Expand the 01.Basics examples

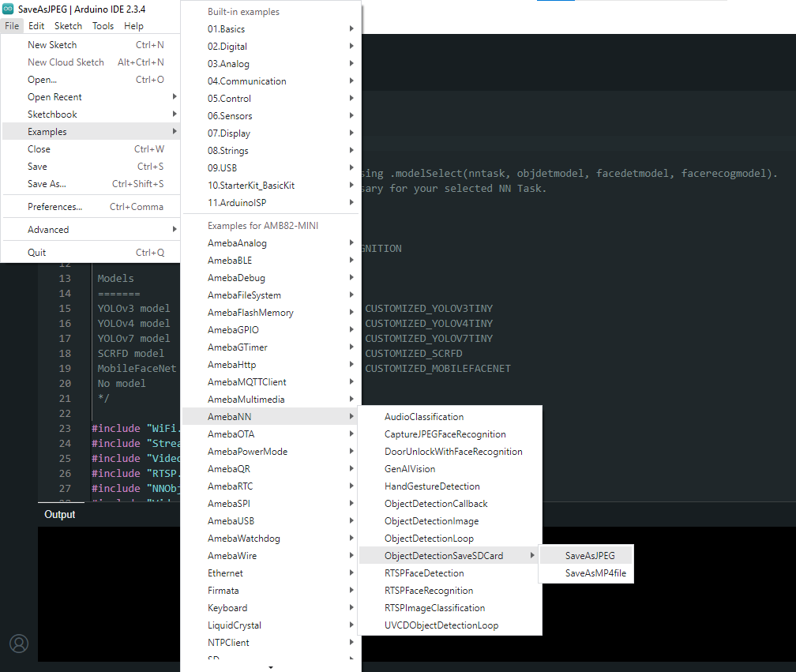(x=271, y=29)
